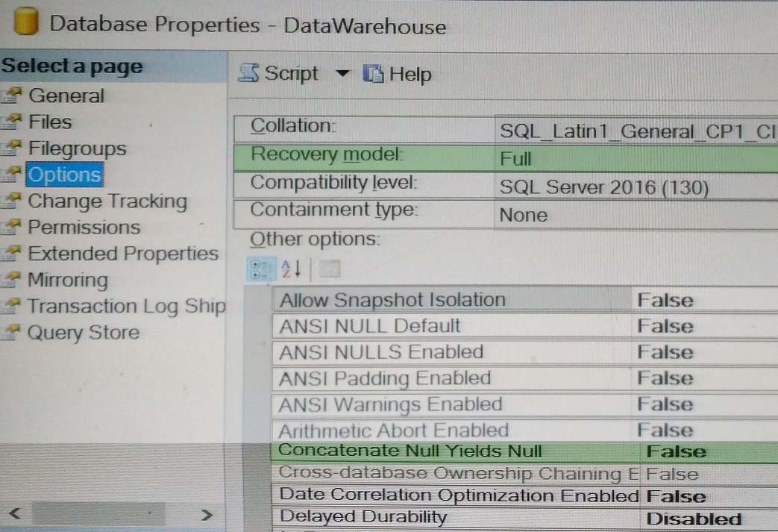
Task: Click the Property Pages icon
Action: 330,269
